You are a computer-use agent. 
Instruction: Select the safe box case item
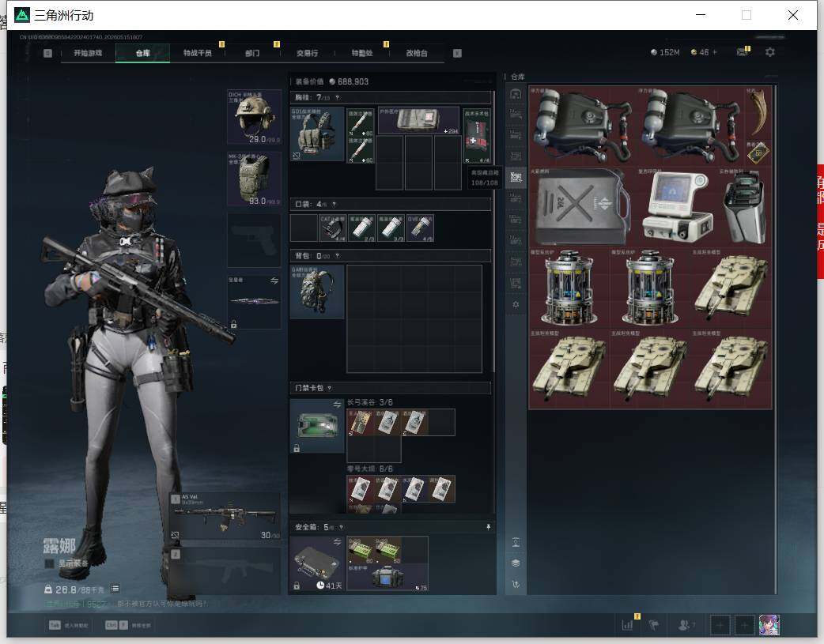point(317,563)
